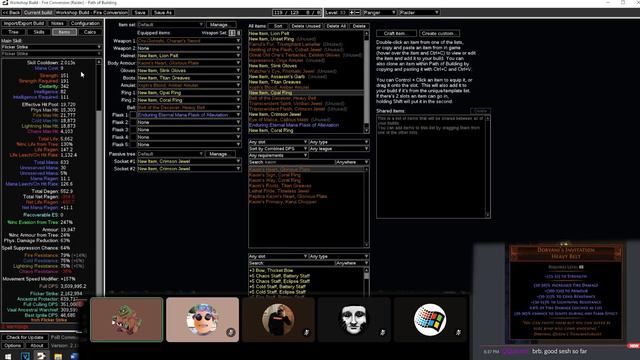Click muted mic icon on sunglasses avatar tile

231,332
